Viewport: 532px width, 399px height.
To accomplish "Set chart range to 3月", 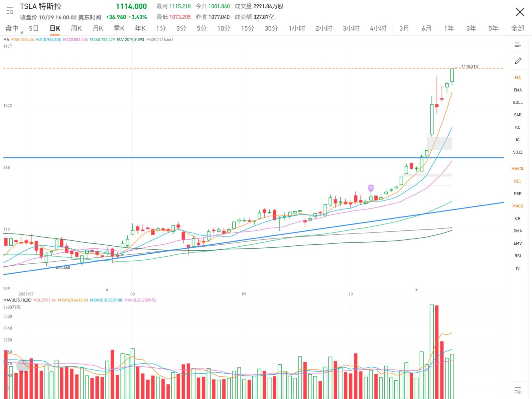I will pyautogui.click(x=404, y=29).
